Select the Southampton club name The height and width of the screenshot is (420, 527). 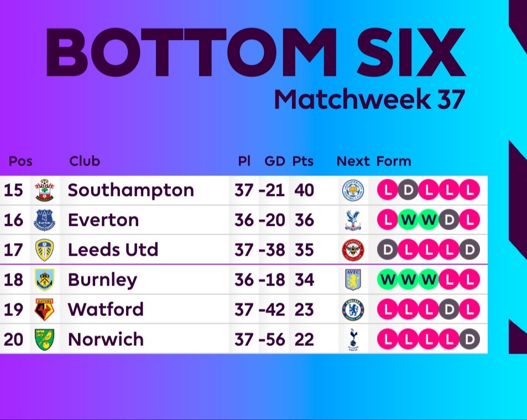coord(131,190)
